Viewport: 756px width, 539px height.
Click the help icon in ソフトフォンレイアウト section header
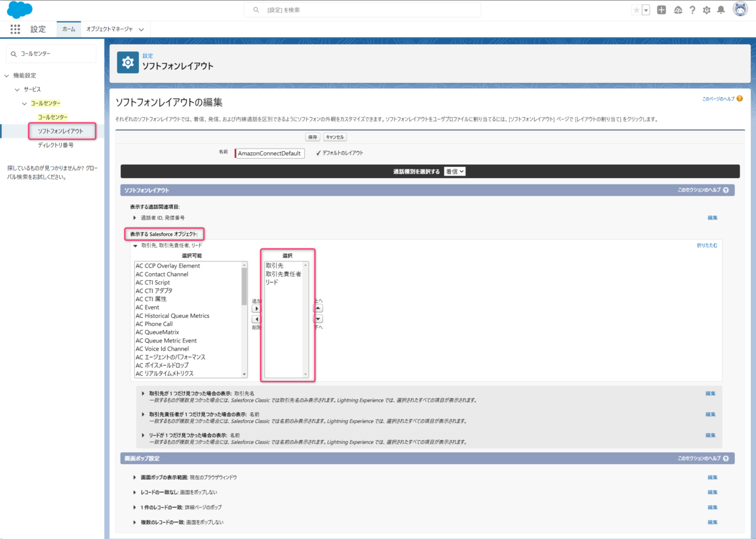tap(726, 190)
